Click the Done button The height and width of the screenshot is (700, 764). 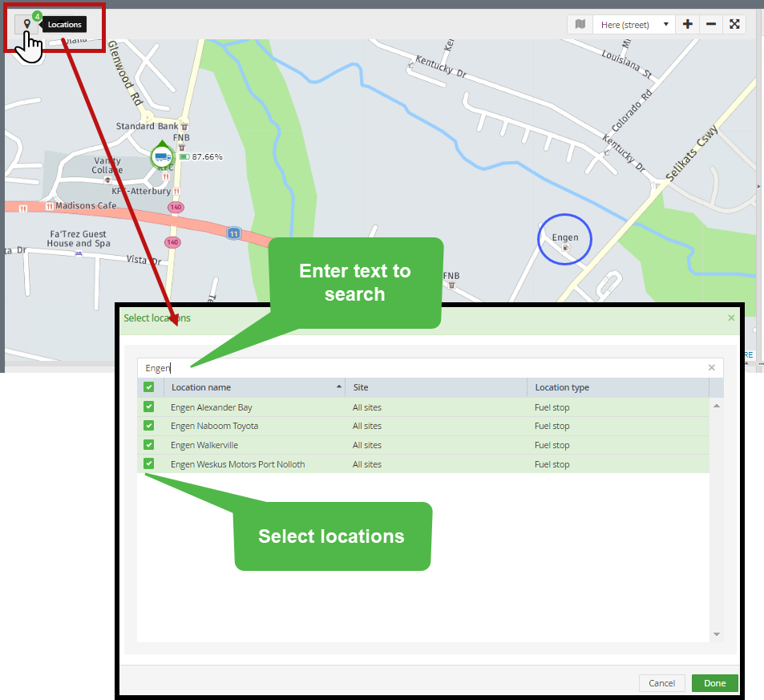click(x=715, y=683)
